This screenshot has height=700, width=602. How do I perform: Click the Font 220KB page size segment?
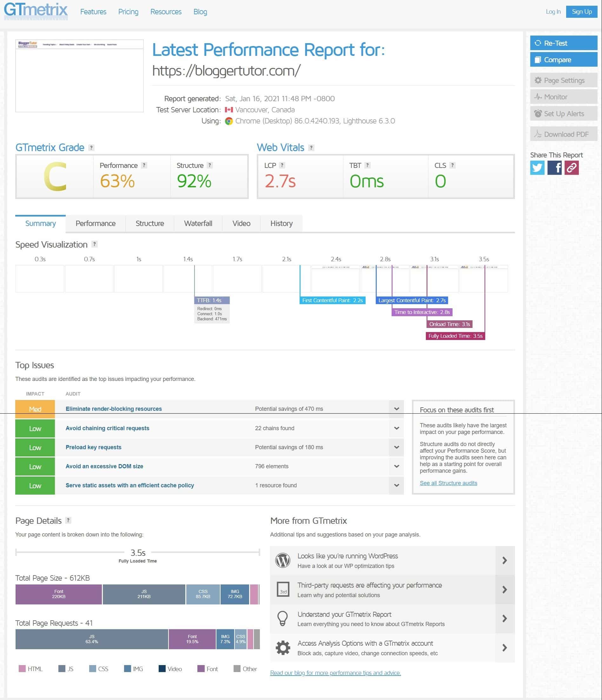(59, 594)
